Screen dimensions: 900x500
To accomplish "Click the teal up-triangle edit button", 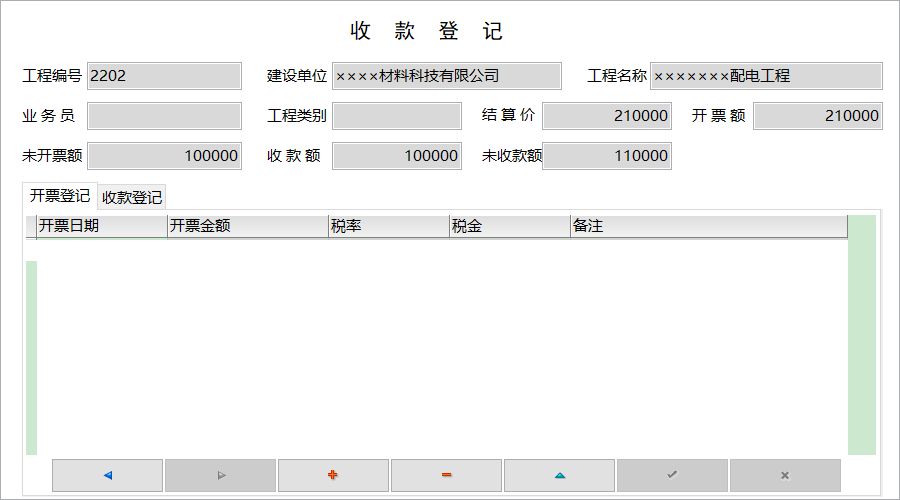I will click(x=560, y=475).
